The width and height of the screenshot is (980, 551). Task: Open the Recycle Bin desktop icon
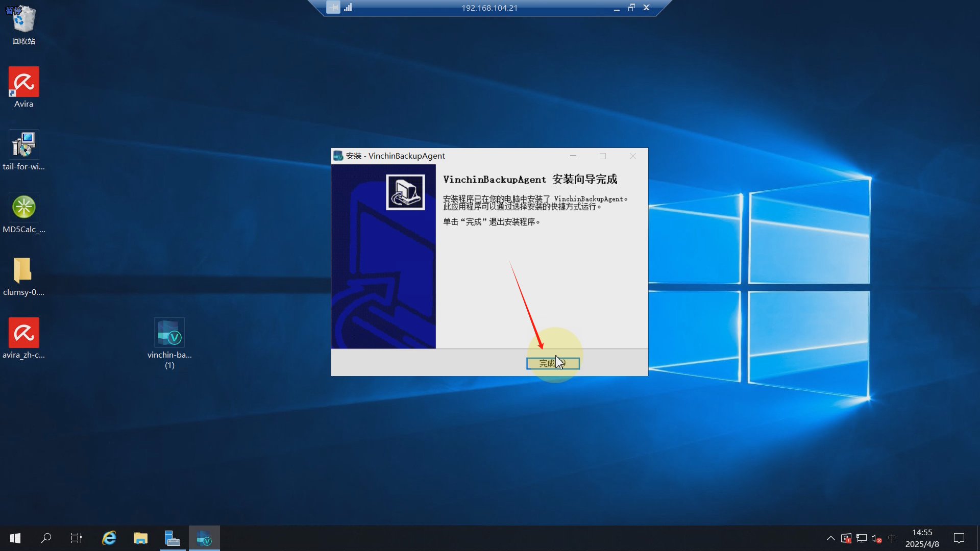pos(23,20)
